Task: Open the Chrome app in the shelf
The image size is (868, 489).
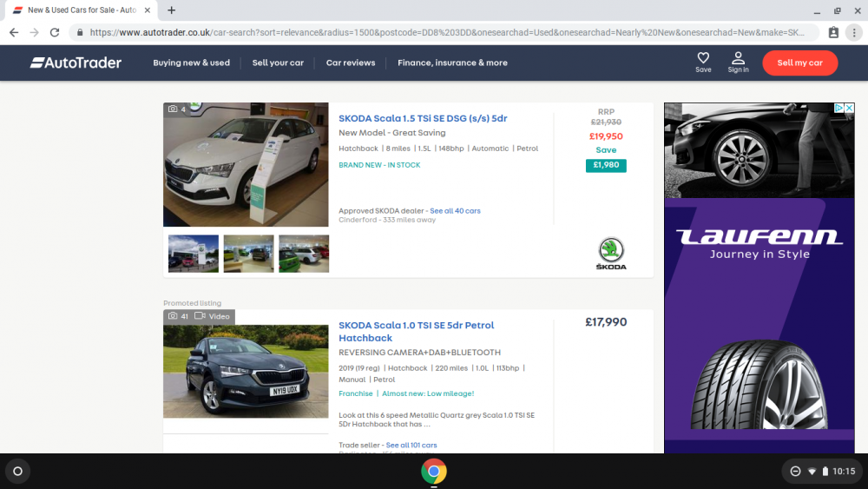Action: [x=433, y=472]
